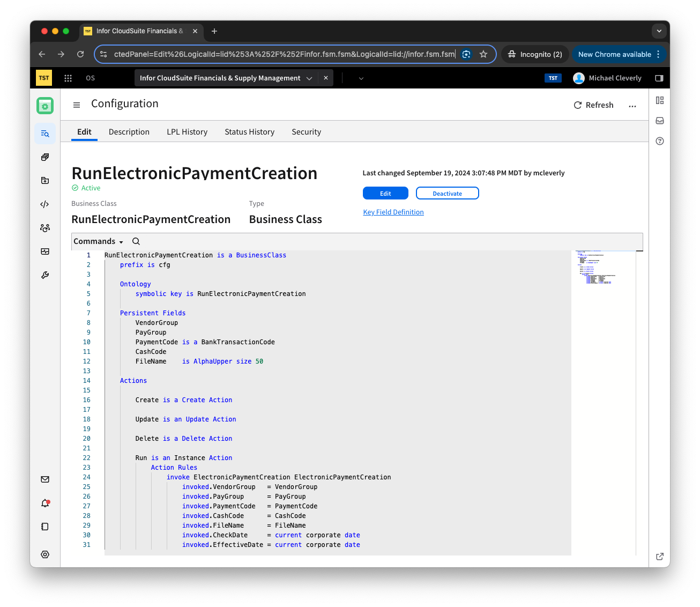The width and height of the screenshot is (700, 607).
Task: Open the hamburger navigation menu
Action: point(77,105)
